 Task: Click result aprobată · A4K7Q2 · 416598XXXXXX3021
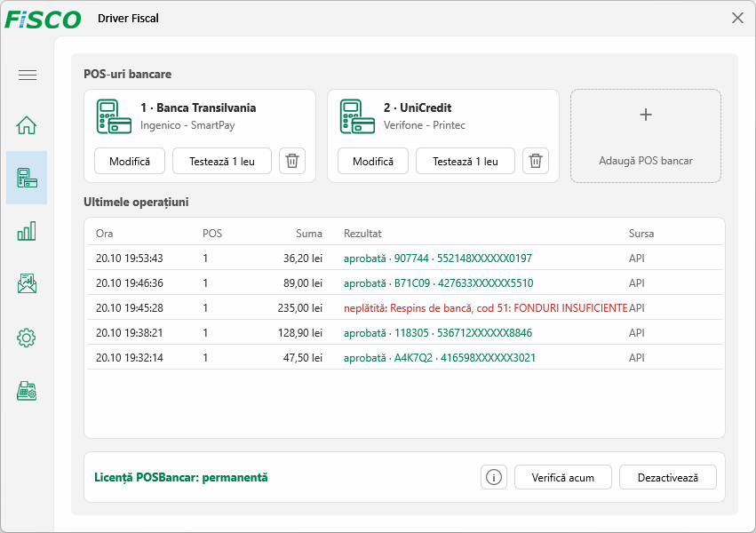(x=440, y=358)
